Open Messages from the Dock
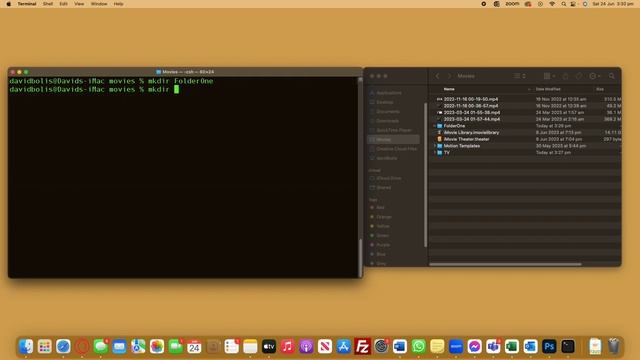 pyautogui.click(x=100, y=347)
